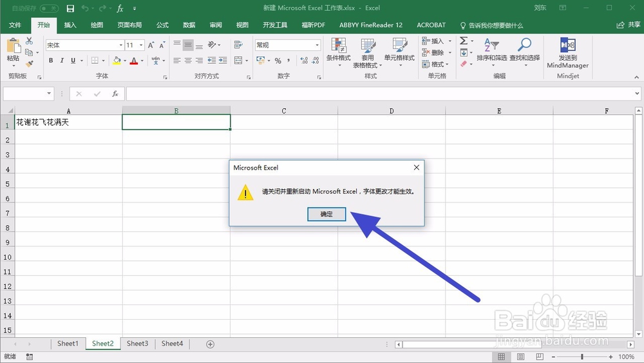Open the borders dropdown arrow
Viewport: 644px width, 363px height.
(103, 61)
